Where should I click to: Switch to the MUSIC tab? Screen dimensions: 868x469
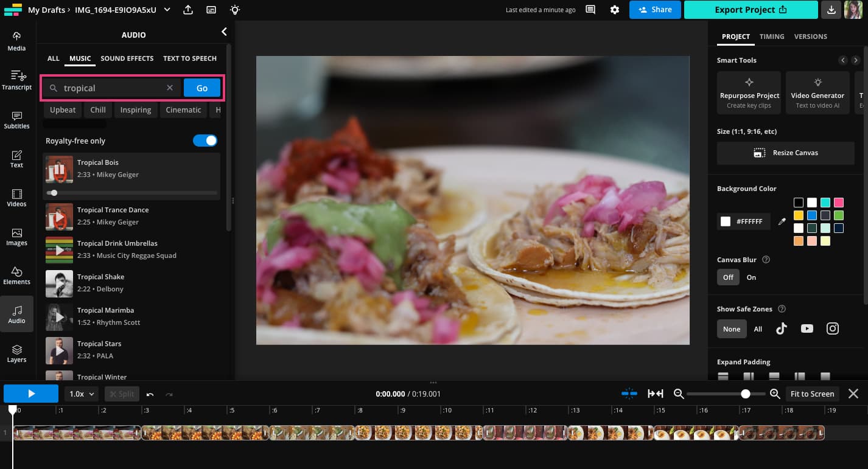[x=80, y=58]
